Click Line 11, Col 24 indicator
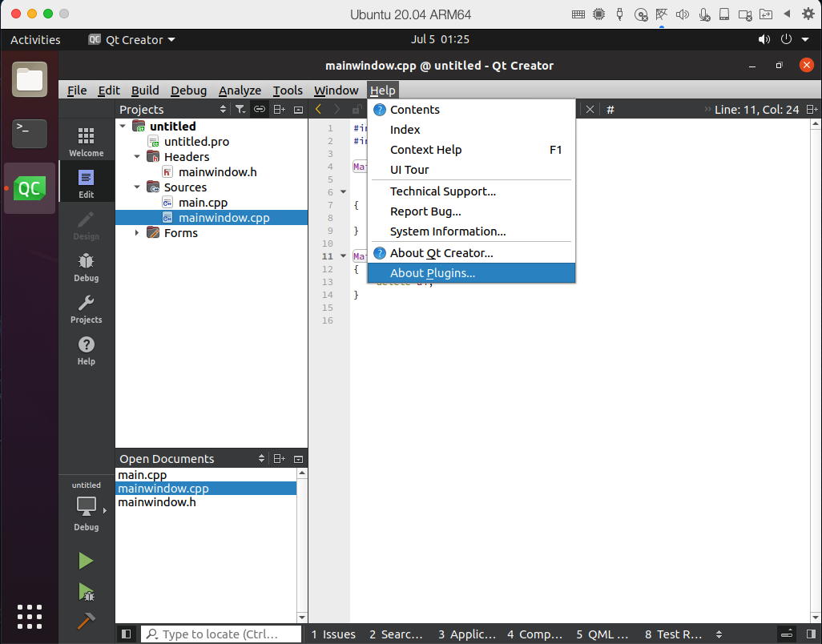The width and height of the screenshot is (822, 644). [756, 110]
